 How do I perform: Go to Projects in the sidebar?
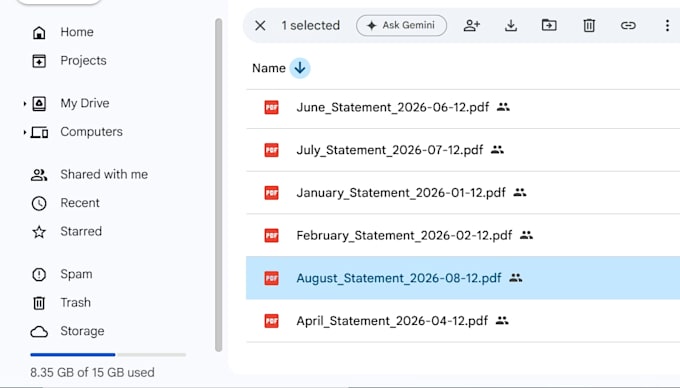[x=83, y=61]
